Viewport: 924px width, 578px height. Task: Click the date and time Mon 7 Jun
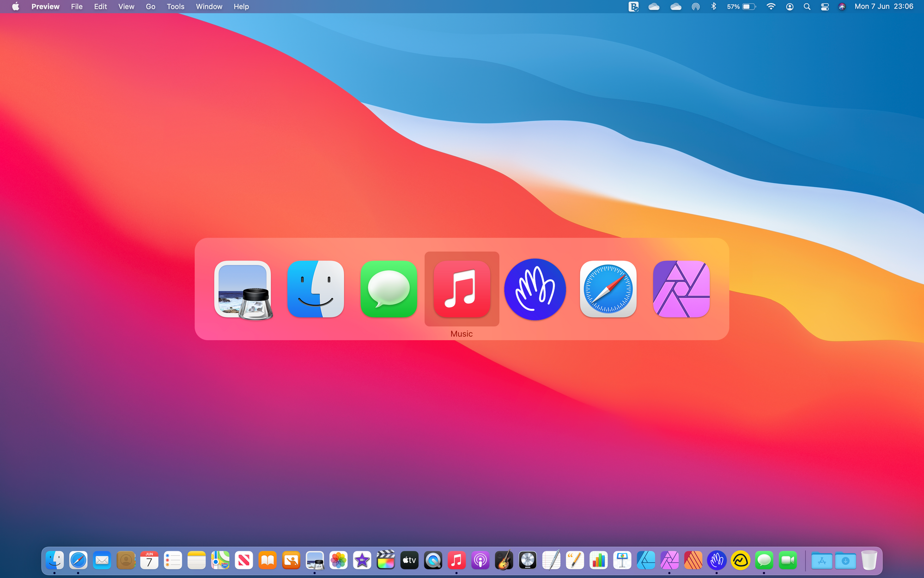884,6
